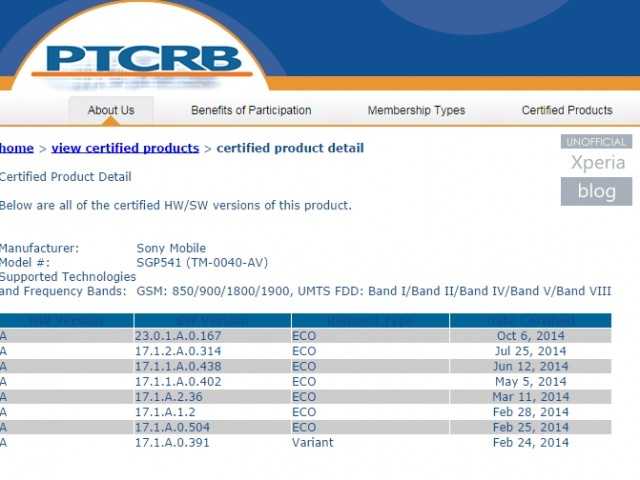Screen dimensions: 640x480
Task: Click the 17.1.A.1.2 version entry
Action: pyautogui.click(x=165, y=412)
